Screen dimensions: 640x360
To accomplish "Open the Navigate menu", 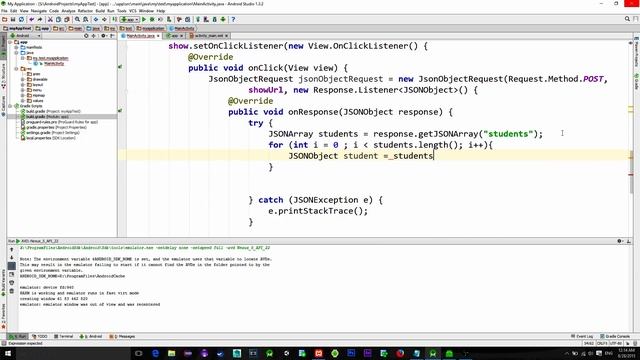I will [x=39, y=11].
